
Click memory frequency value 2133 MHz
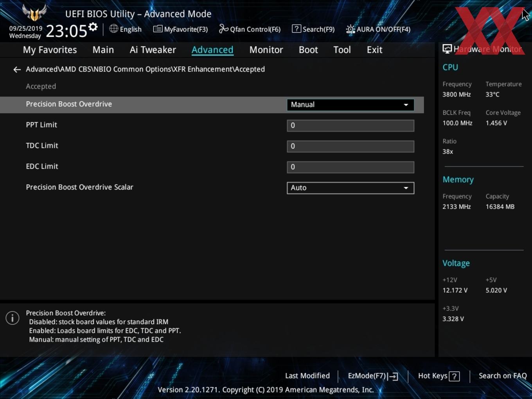pyautogui.click(x=457, y=207)
